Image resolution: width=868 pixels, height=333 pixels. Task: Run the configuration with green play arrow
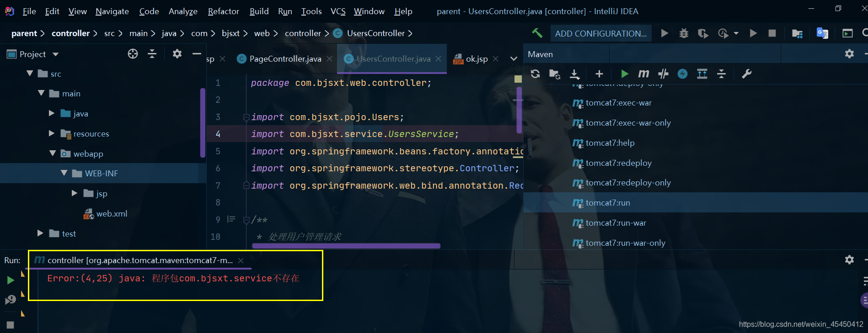click(x=664, y=33)
